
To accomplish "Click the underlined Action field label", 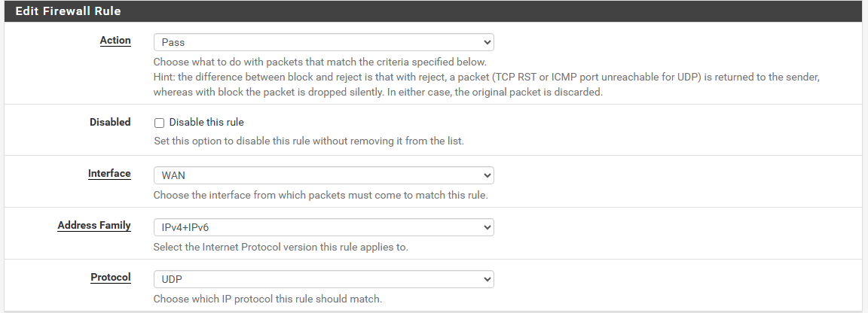I will (115, 41).
